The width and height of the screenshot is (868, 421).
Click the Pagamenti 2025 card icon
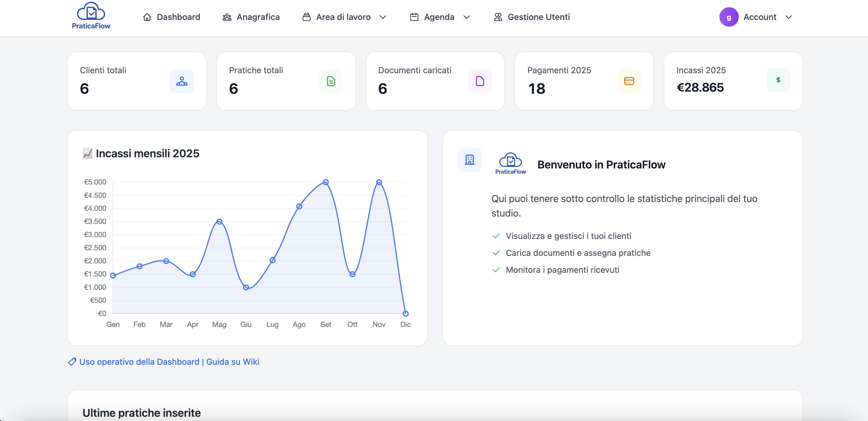pyautogui.click(x=629, y=81)
